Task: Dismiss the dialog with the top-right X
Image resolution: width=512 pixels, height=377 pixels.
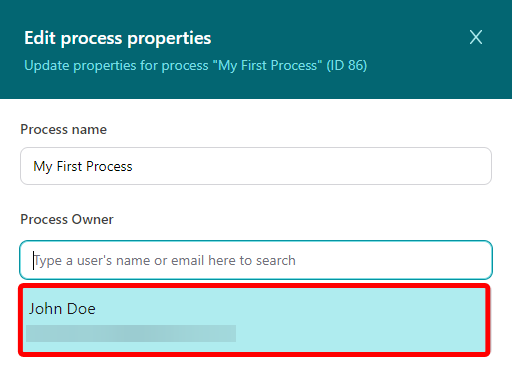Action: click(x=476, y=37)
